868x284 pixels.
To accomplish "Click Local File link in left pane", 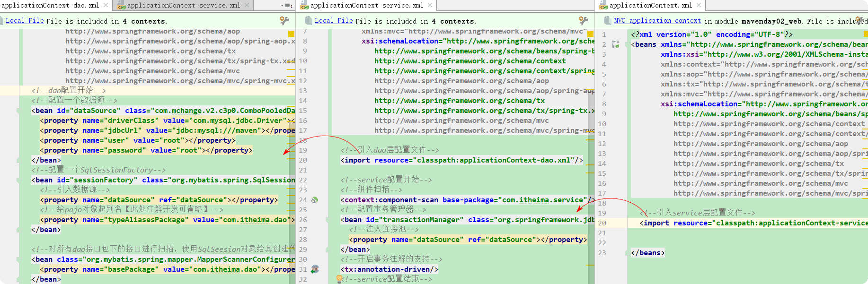I will click(x=25, y=21).
